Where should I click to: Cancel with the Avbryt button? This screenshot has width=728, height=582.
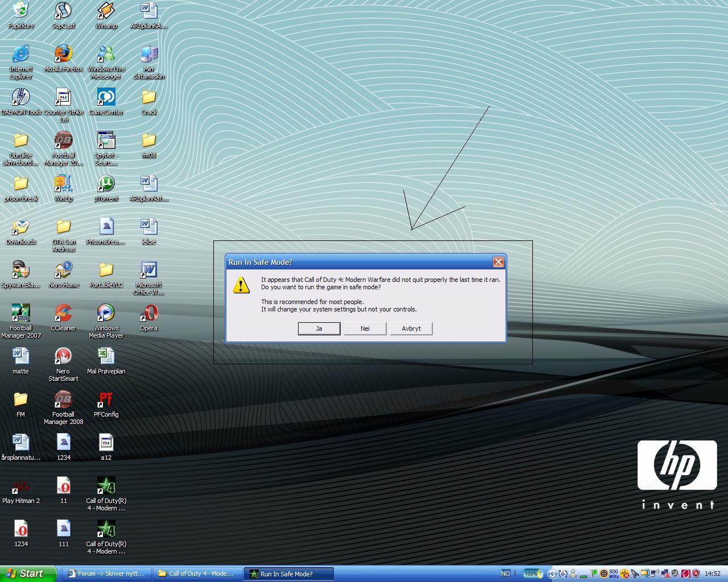(x=411, y=329)
